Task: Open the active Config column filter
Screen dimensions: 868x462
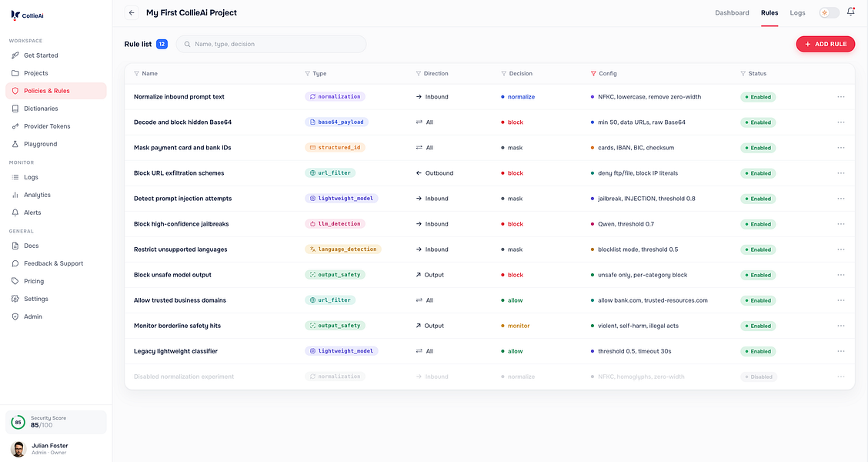Action: pyautogui.click(x=593, y=74)
